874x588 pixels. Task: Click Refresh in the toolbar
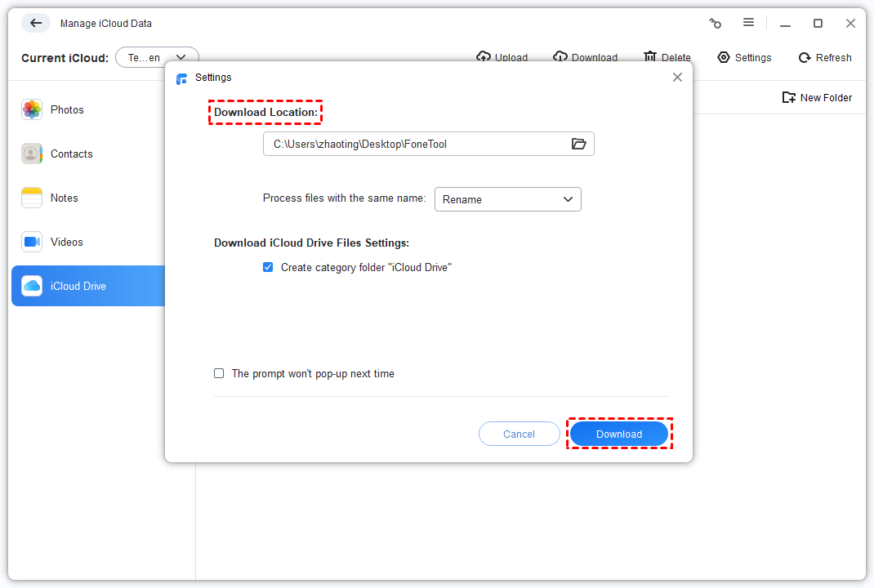(x=824, y=58)
